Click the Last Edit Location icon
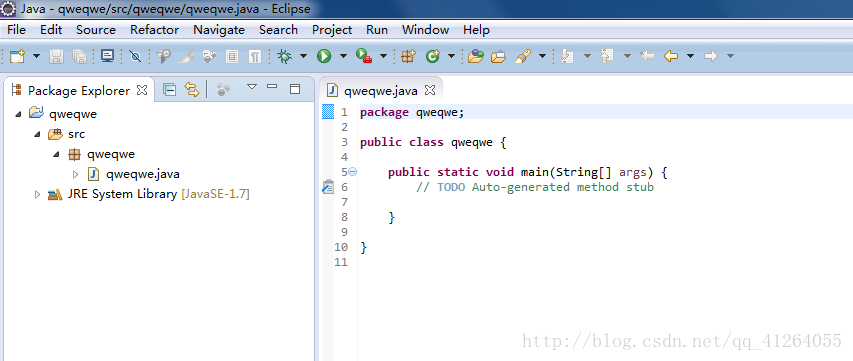The width and height of the screenshot is (853, 361). (x=647, y=56)
